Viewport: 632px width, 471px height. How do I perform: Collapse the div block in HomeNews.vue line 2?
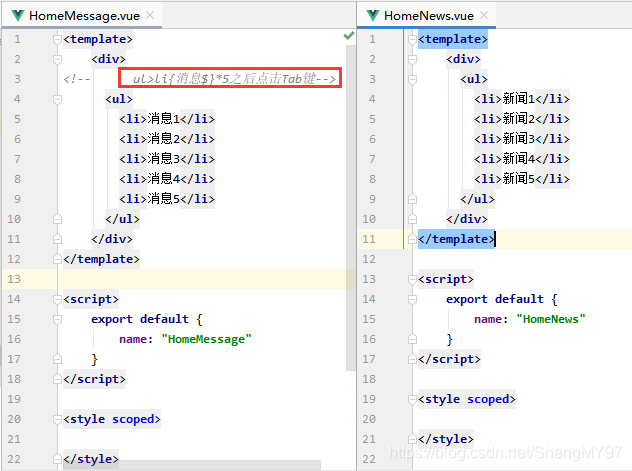(x=412, y=60)
